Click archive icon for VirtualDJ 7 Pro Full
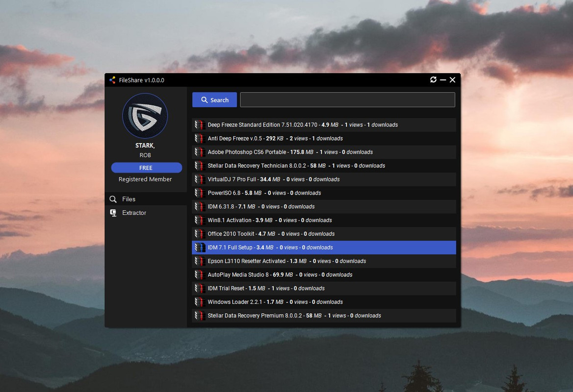Viewport: 573px width, 392px height. tap(200, 179)
